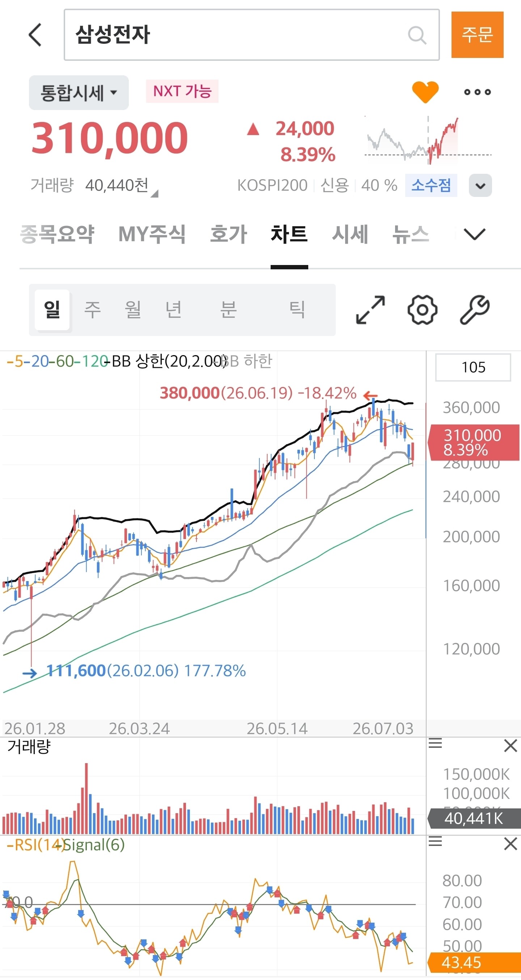Expand stock info with gray chevron button
Image resolution: width=521 pixels, height=980 pixels.
pos(480,185)
